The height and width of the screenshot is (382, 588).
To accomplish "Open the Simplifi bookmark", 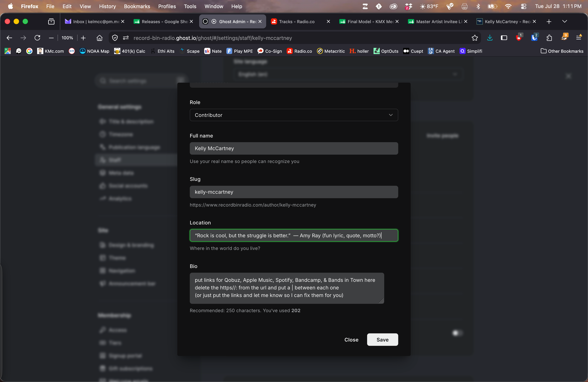I will [x=471, y=51].
